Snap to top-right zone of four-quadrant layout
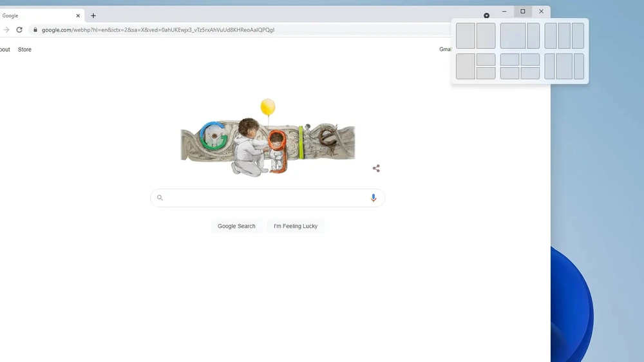Viewport: 644px width, 362px height. (530, 59)
